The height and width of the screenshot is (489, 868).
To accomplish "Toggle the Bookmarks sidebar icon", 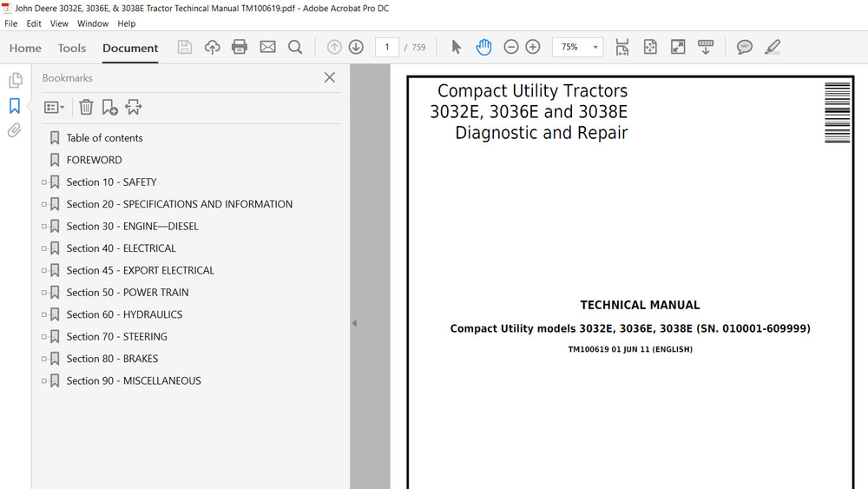I will [x=15, y=106].
